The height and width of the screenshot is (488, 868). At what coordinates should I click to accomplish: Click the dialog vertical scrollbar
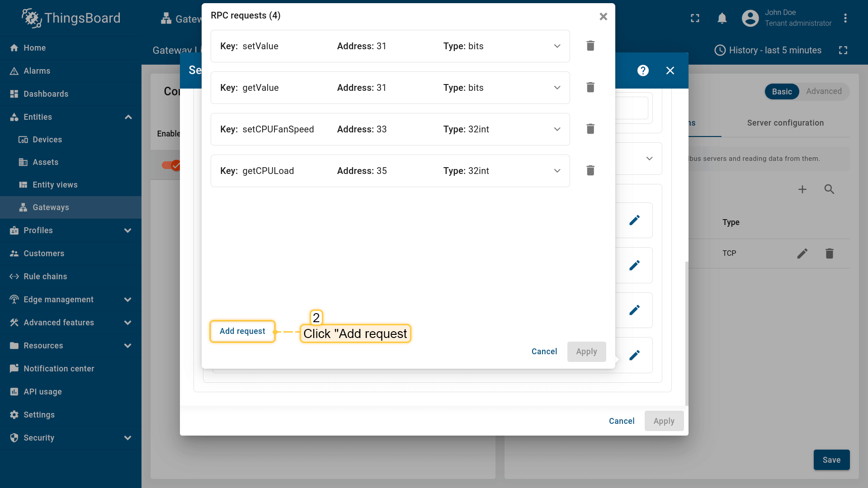point(686,333)
